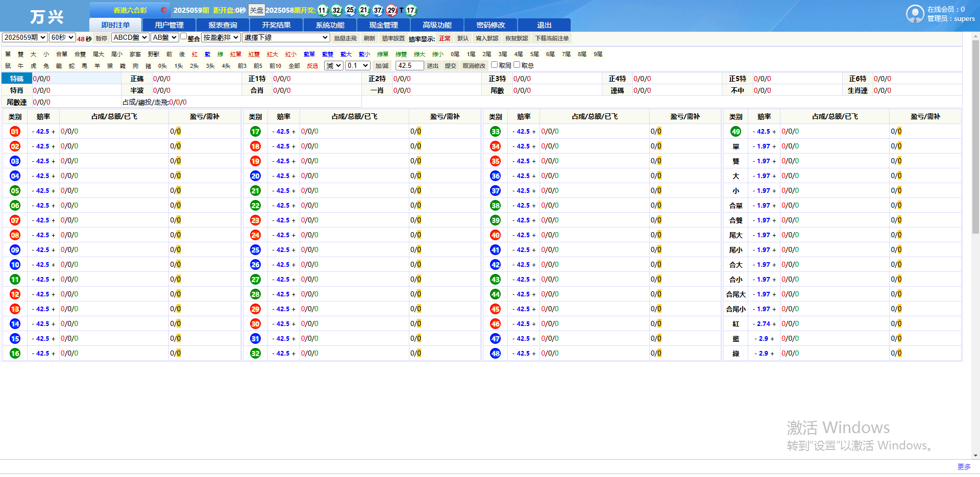
Task: Click the drawn result ball 29
Action: (391, 10)
